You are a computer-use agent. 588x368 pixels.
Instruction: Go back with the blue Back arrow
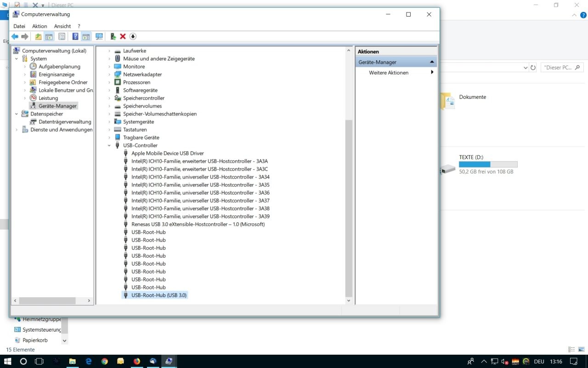coord(15,36)
